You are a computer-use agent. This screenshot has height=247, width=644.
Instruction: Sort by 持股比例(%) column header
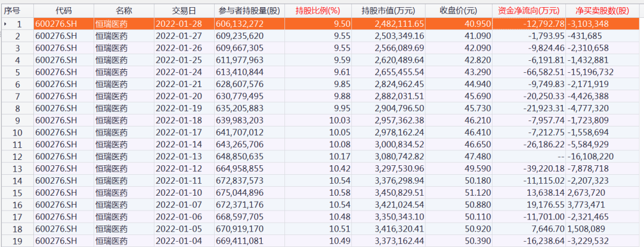317,11
